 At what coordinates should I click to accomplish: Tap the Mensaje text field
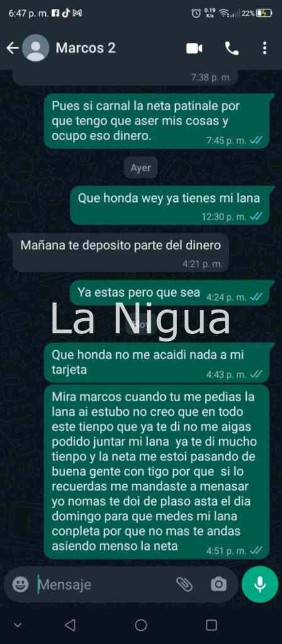tap(104, 584)
